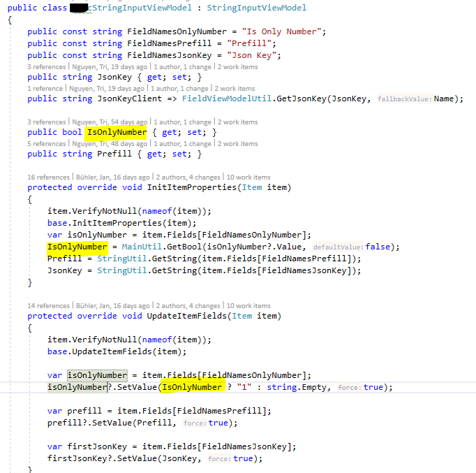Click the 1 reference link above JsonKeyClient
The height and width of the screenshot is (473, 476).
tap(45, 89)
